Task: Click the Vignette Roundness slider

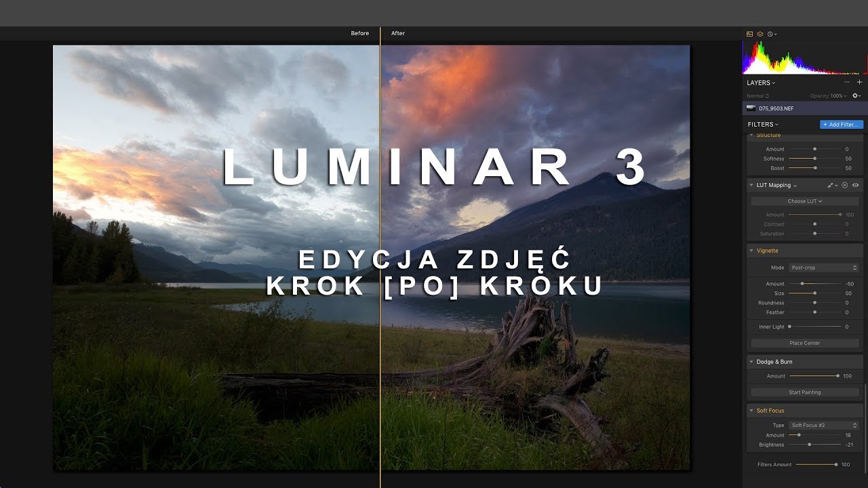Action: (814, 303)
